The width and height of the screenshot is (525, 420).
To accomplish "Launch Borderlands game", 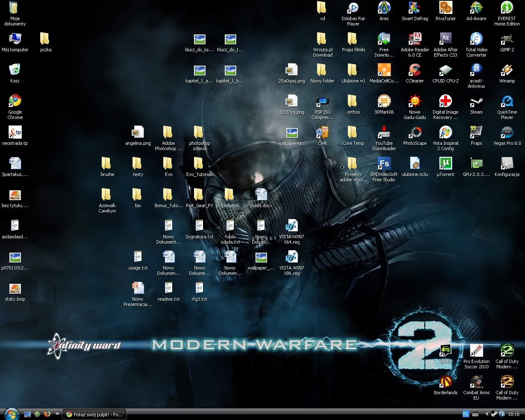I will [445, 385].
